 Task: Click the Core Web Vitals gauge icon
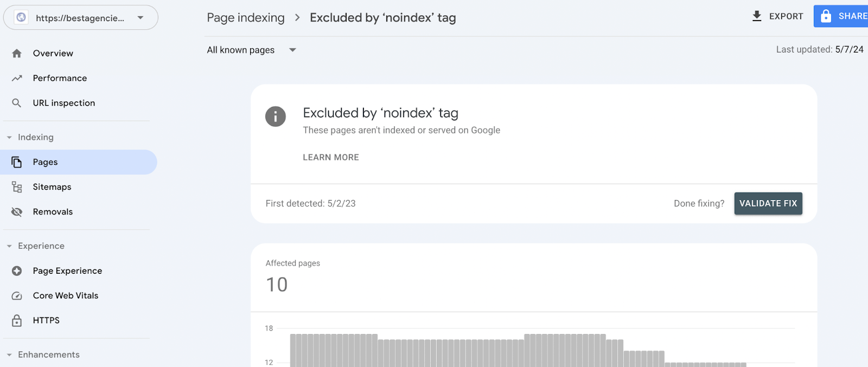coord(17,296)
